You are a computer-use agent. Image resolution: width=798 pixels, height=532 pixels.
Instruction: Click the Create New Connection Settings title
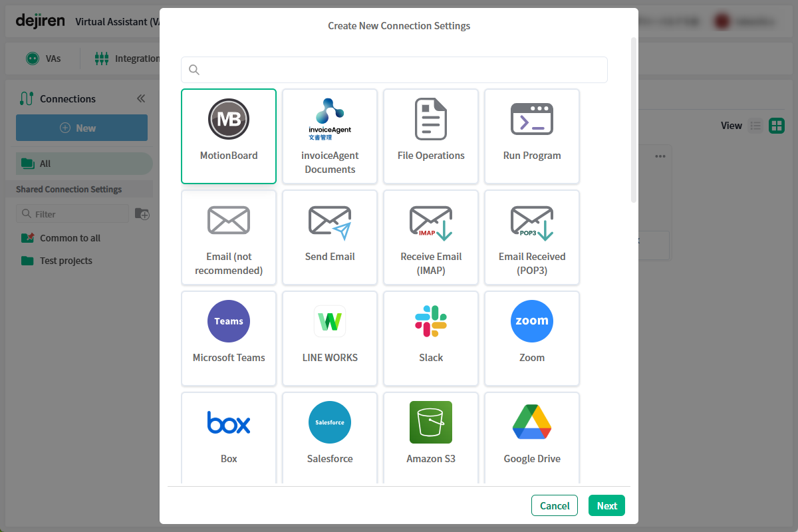point(399,26)
